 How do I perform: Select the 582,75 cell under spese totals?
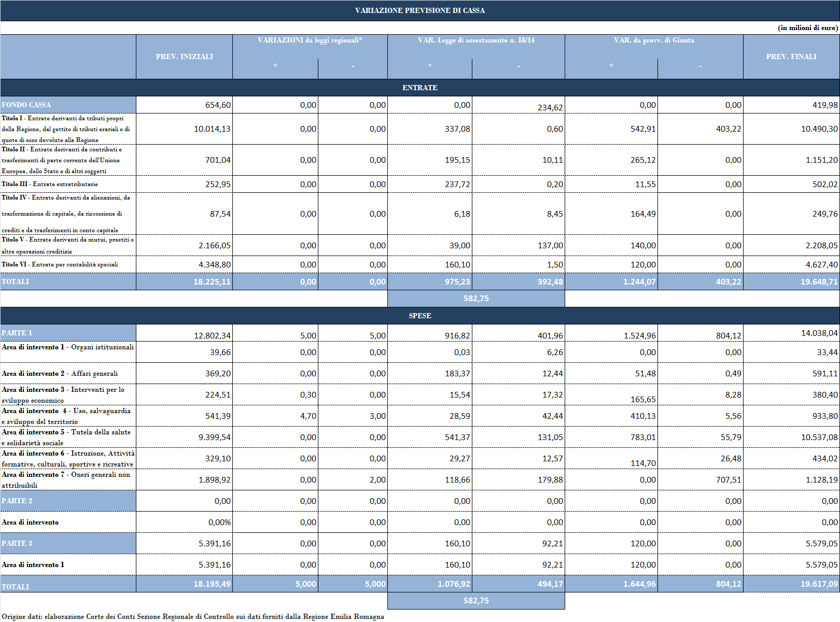pyautogui.click(x=476, y=600)
